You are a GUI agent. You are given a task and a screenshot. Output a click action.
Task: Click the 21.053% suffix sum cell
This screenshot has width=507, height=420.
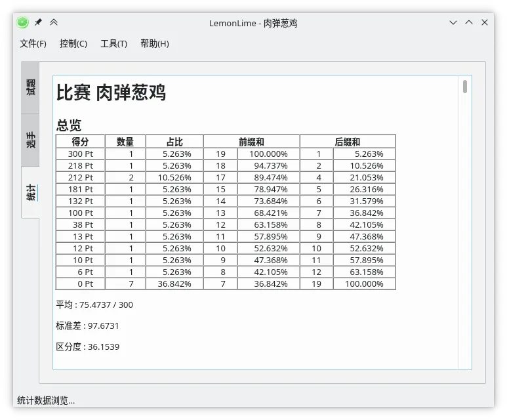(x=365, y=177)
